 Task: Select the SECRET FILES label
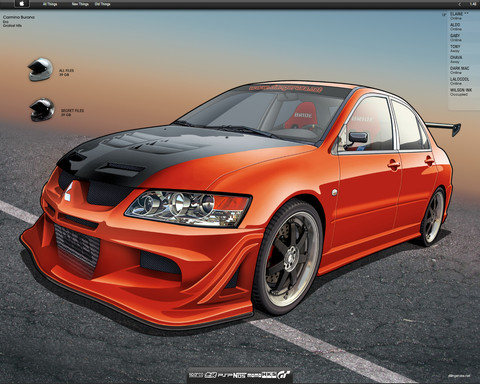click(72, 111)
